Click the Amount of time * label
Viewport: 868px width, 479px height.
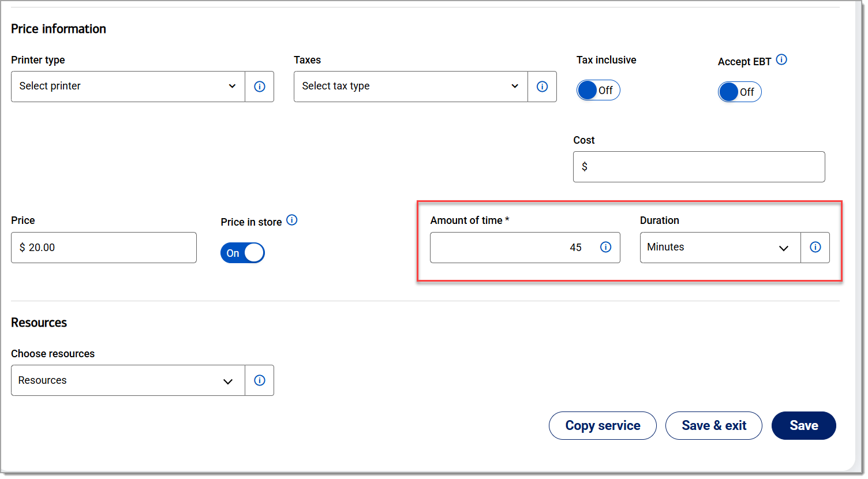[x=470, y=220]
